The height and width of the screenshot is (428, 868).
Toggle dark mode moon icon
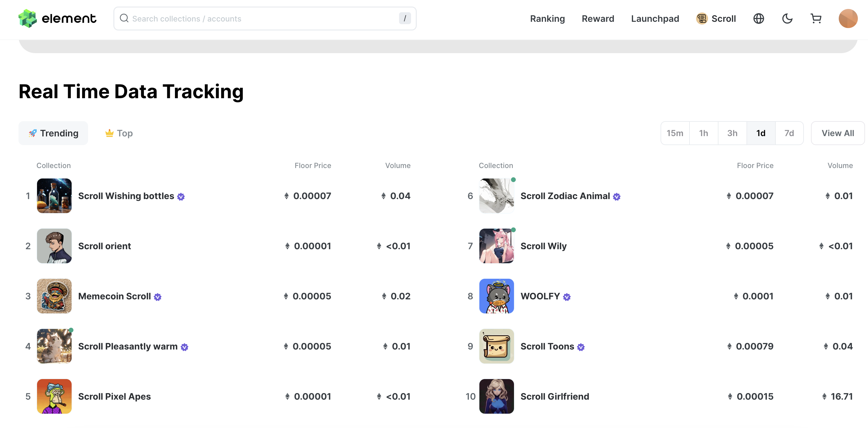787,19
